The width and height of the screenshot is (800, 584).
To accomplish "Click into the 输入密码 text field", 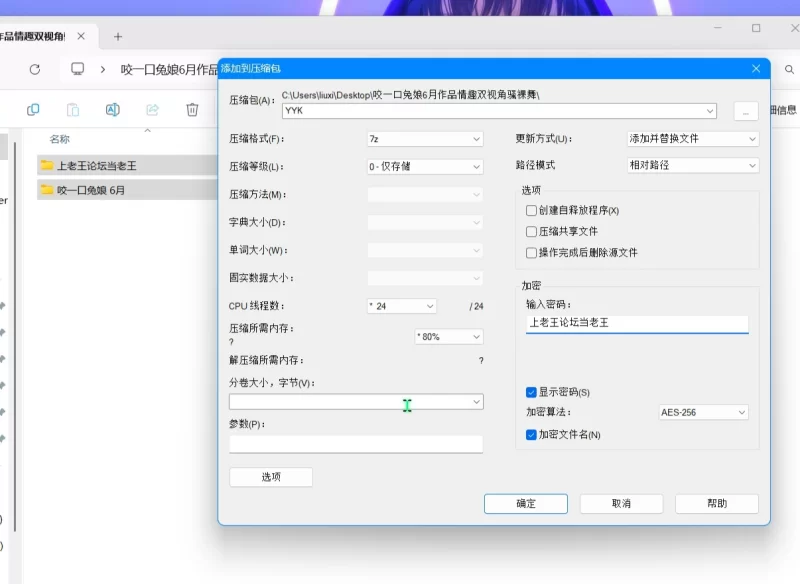I will pos(636,323).
